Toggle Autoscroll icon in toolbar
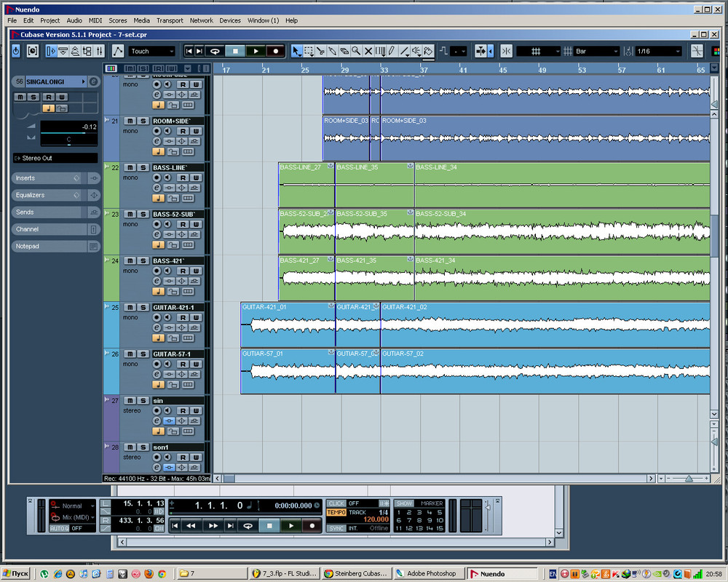Viewport: 728px width, 582px height. [480, 51]
